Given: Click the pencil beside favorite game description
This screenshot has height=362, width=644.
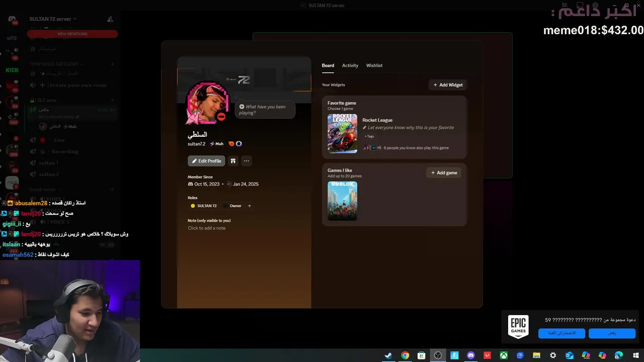Looking at the screenshot, I should [365, 128].
